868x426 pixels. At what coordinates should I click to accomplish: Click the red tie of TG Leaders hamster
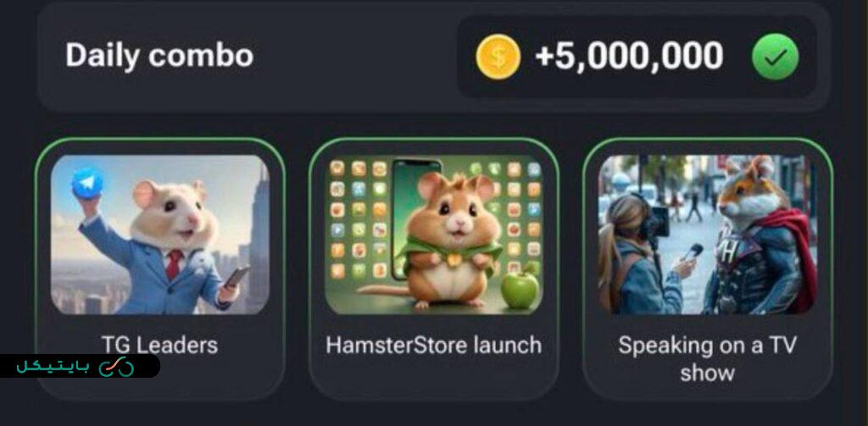pos(175,264)
